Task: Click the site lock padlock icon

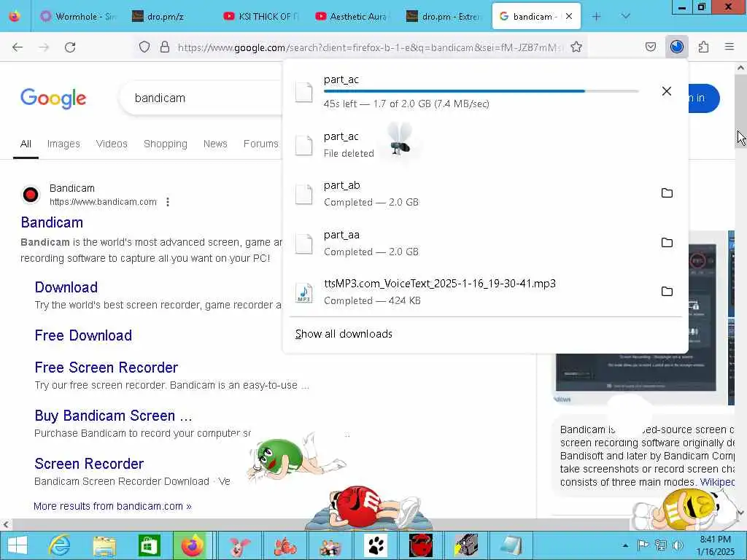Action: click(165, 47)
